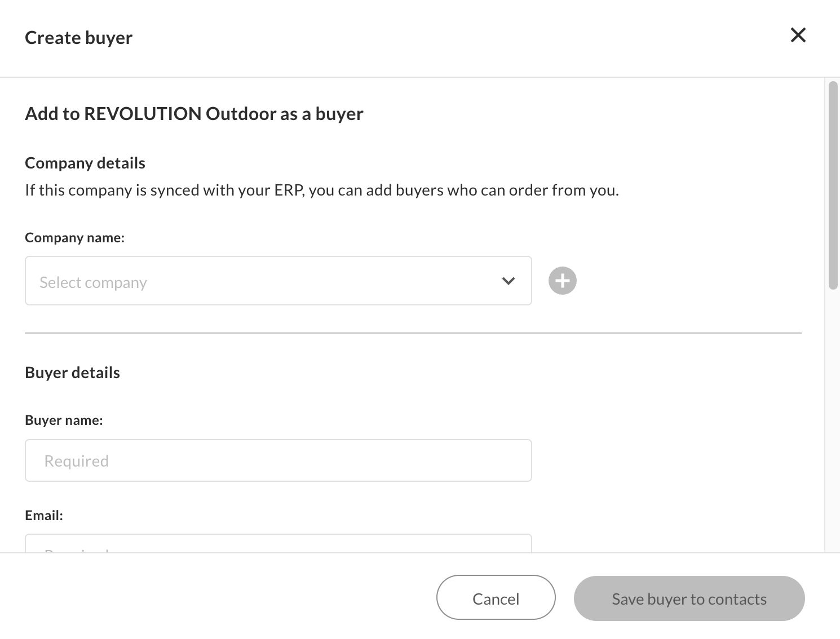
Task: Click the plus icon to add company
Action: click(x=562, y=281)
